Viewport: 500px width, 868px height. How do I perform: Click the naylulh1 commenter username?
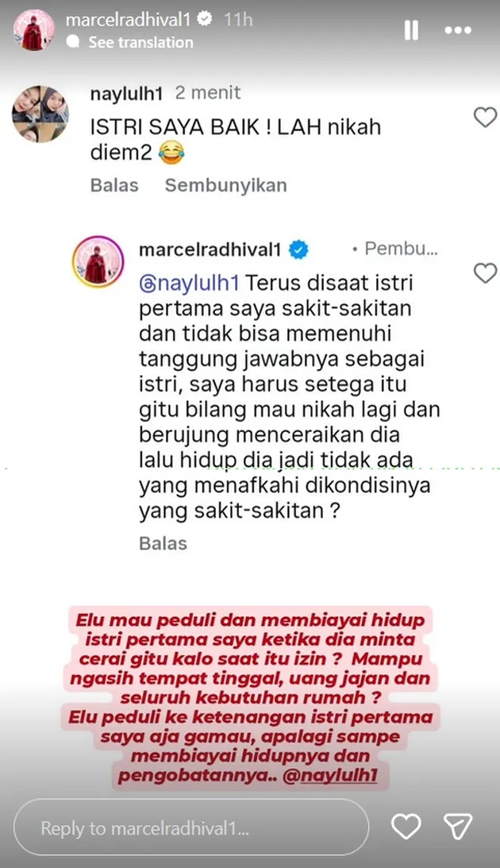click(126, 94)
